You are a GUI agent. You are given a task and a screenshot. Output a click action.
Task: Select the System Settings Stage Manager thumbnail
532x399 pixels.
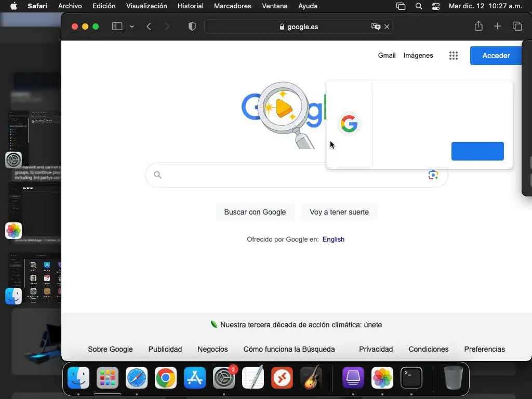pos(34,139)
